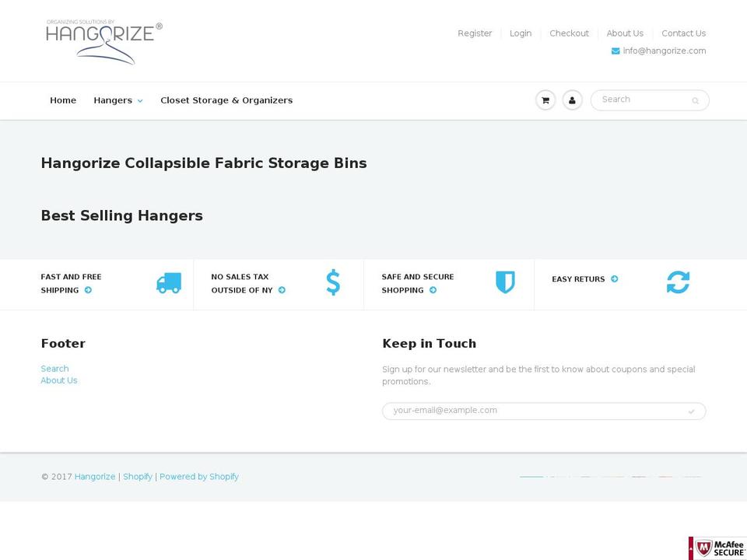Click the dollar sign sales tax icon
The height and width of the screenshot is (560, 747).
tap(333, 283)
